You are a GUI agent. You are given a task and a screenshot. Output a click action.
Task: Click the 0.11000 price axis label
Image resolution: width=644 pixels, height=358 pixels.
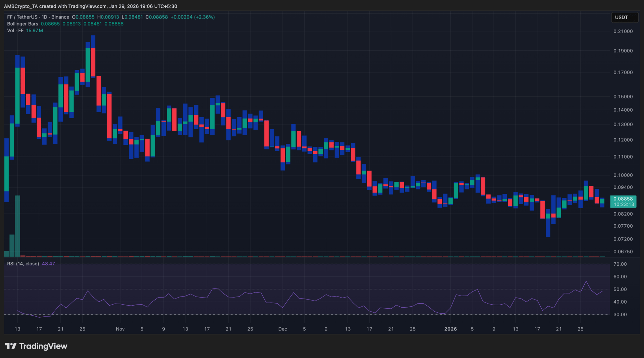[623, 156]
